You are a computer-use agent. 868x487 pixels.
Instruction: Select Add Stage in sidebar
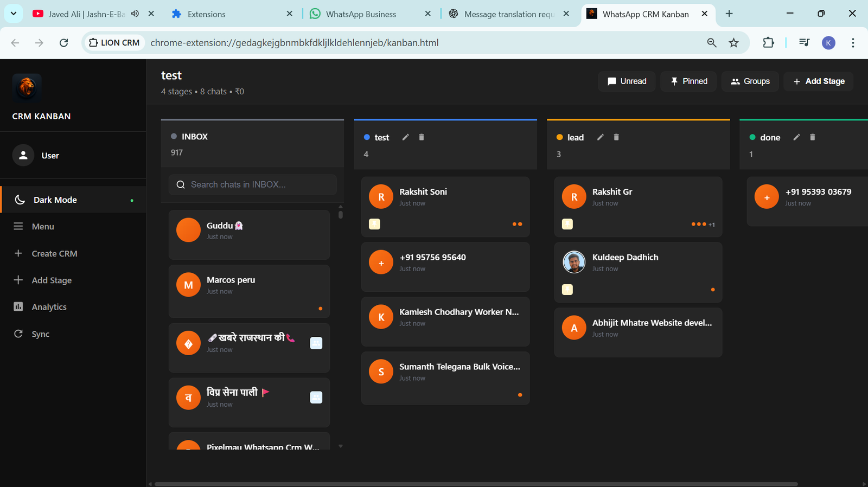point(73,280)
